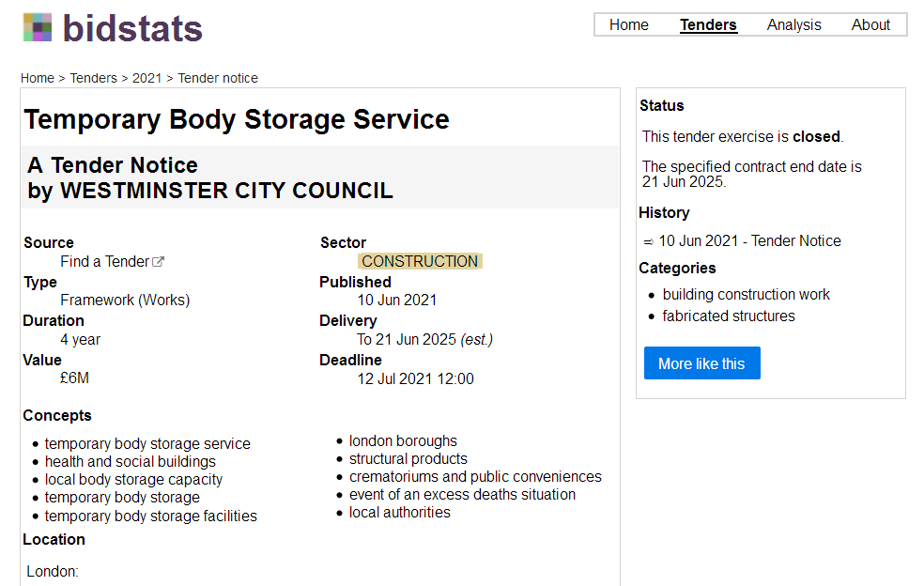The width and height of the screenshot is (924, 586).
Task: Open the Find a Tender source link
Action: click(x=104, y=262)
